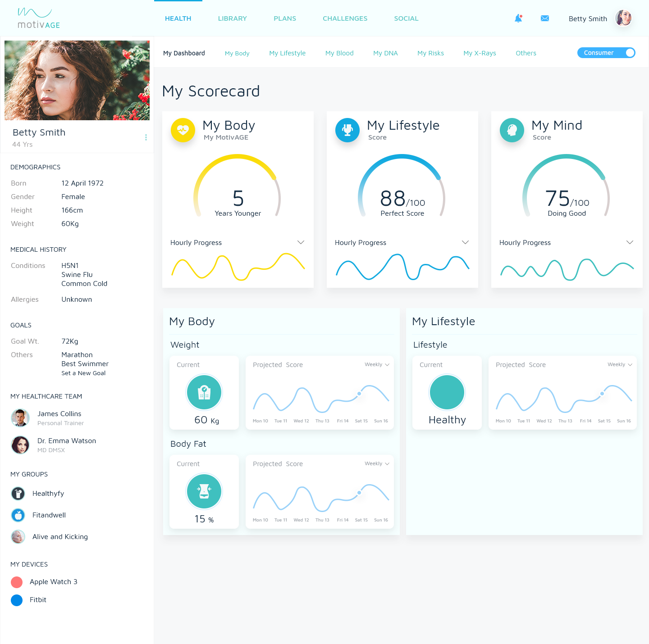Open the Healthyfy group link
The width and height of the screenshot is (649, 644).
coord(48,494)
